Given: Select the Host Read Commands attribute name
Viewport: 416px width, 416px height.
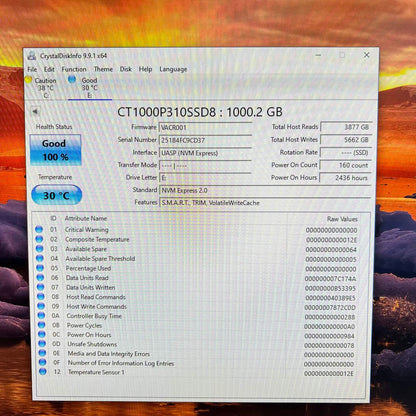Looking at the screenshot, I should (96, 297).
